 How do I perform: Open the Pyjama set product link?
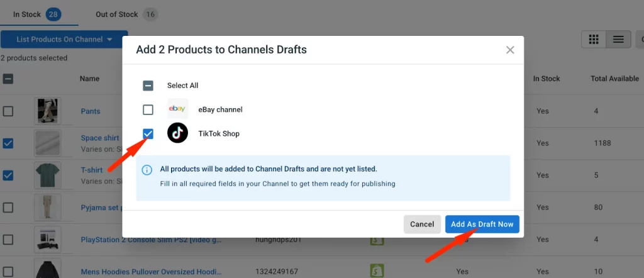(x=101, y=208)
